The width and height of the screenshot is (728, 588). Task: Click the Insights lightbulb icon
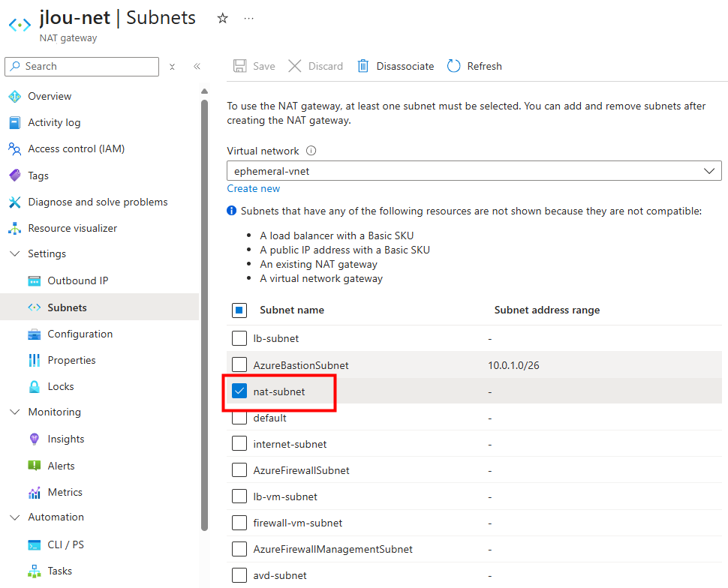pos(35,439)
